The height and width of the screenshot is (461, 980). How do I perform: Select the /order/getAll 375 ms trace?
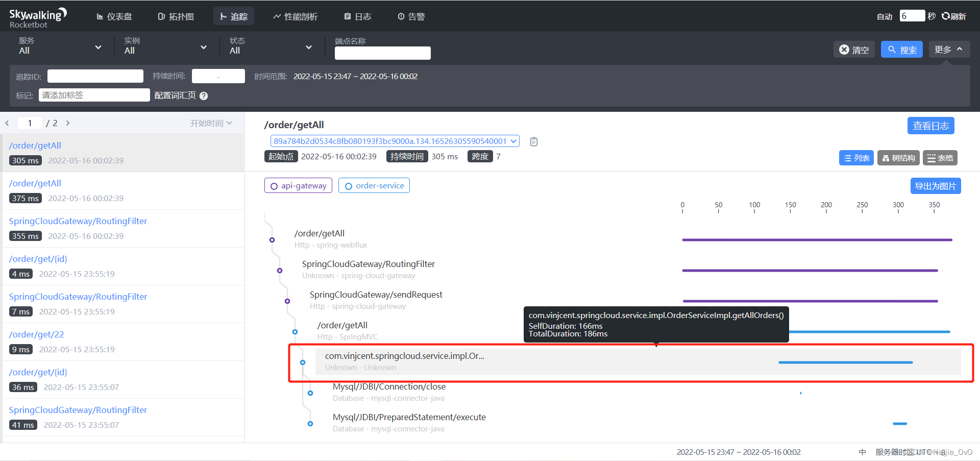(x=123, y=190)
